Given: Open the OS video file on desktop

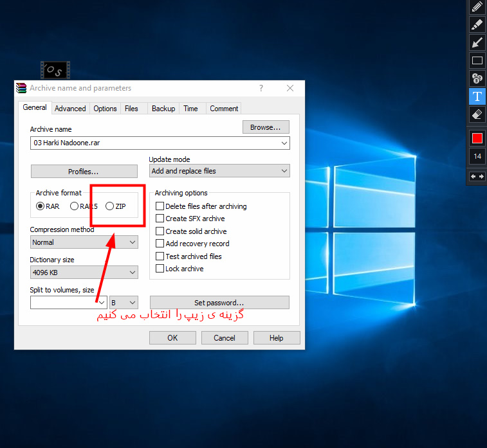Looking at the screenshot, I should pos(55,70).
